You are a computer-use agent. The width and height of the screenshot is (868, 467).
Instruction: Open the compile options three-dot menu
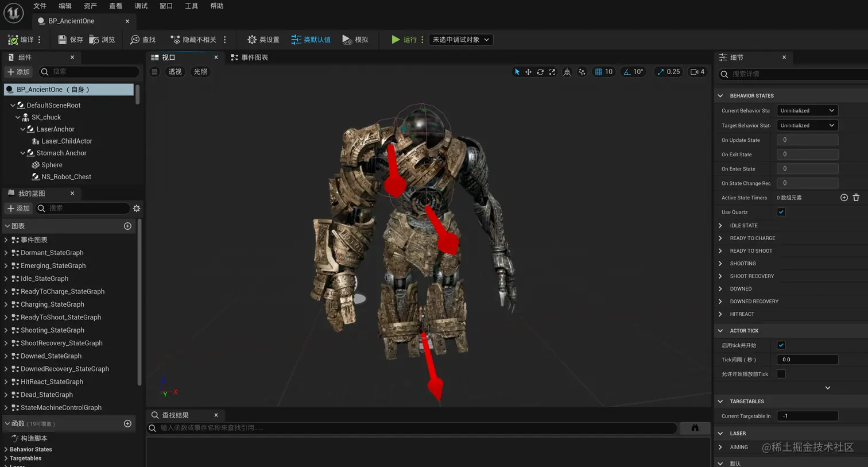[x=39, y=40]
